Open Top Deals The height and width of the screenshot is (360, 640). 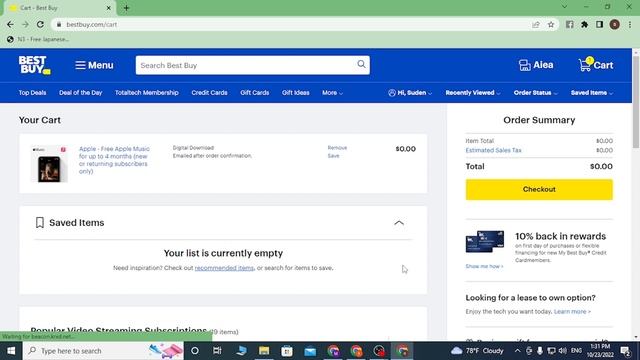coord(32,93)
